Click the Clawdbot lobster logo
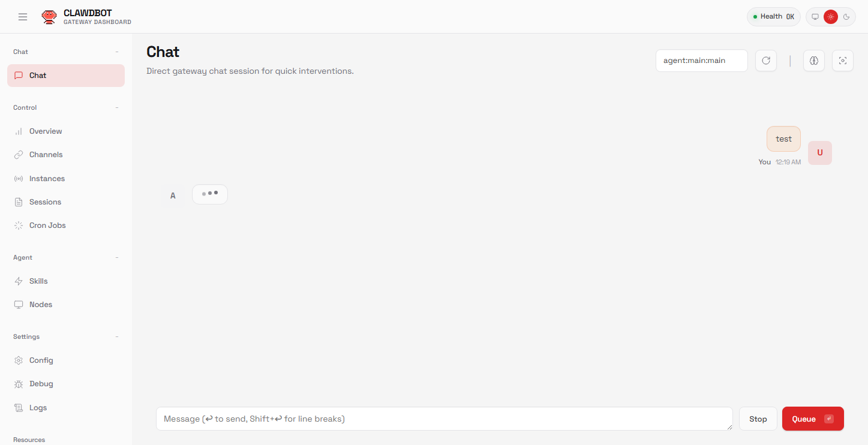Image resolution: width=868 pixels, height=445 pixels. coord(49,17)
